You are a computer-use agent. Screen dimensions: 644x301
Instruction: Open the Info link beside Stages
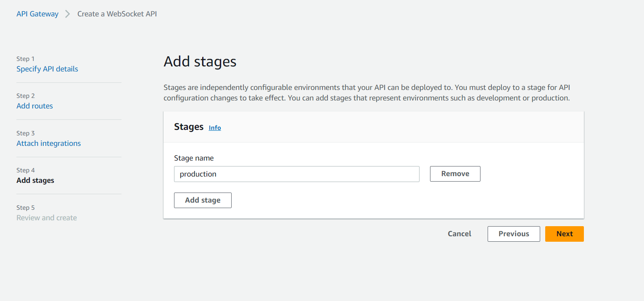215,128
